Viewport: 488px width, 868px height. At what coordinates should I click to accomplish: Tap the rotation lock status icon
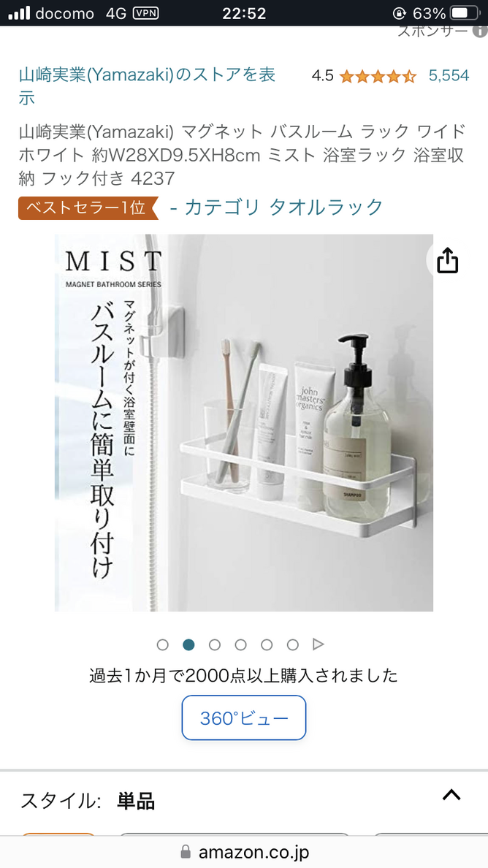tap(399, 13)
